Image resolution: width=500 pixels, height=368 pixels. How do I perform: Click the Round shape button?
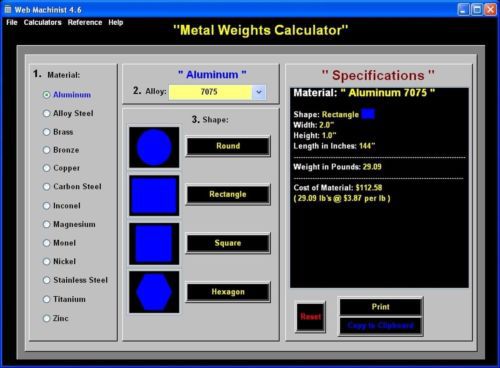[228, 146]
